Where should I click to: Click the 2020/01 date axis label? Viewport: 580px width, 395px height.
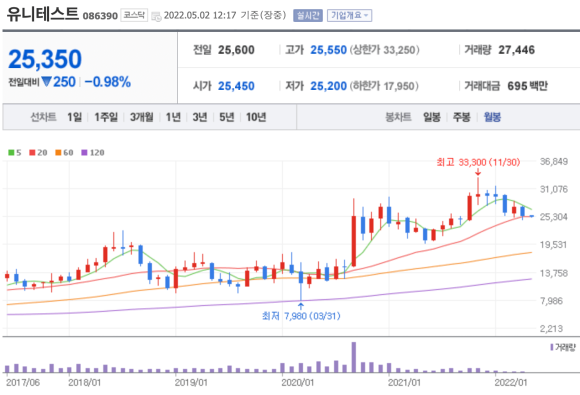297,382
